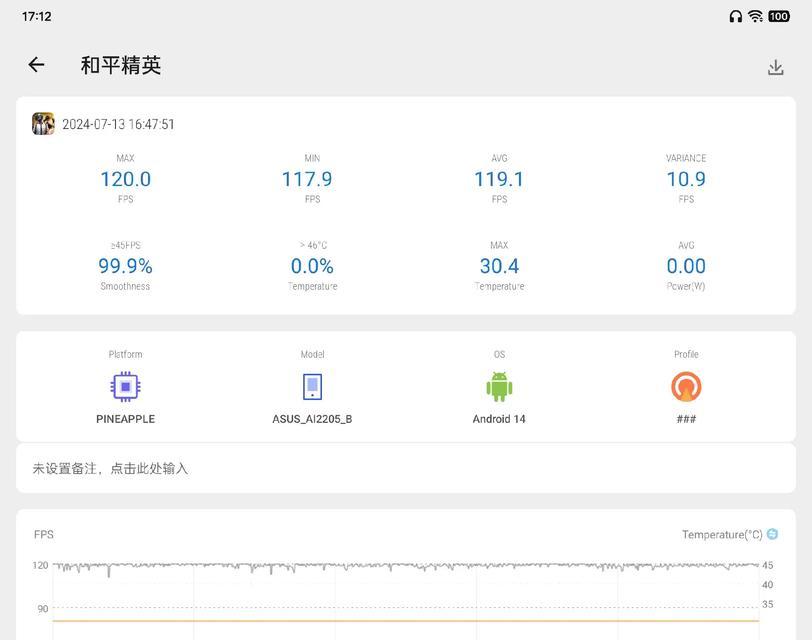Toggle the Temperature(°C) chart switch icon
Viewport: 812px width, 640px height.
click(x=772, y=534)
